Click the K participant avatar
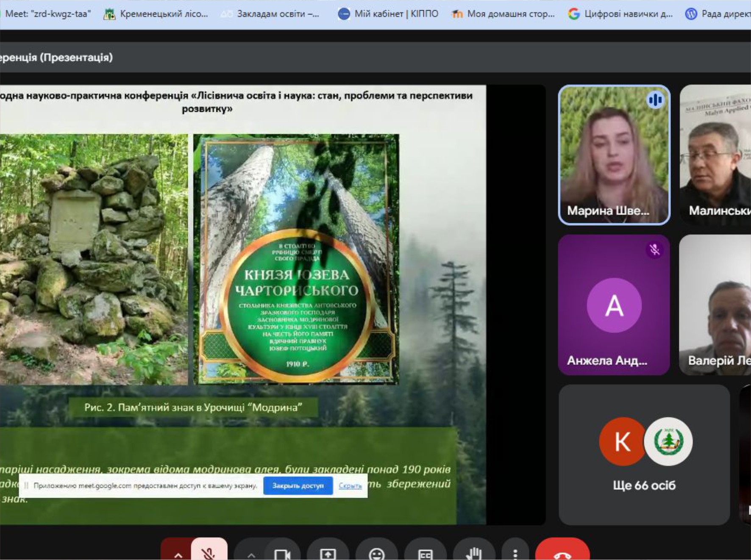 click(x=622, y=441)
